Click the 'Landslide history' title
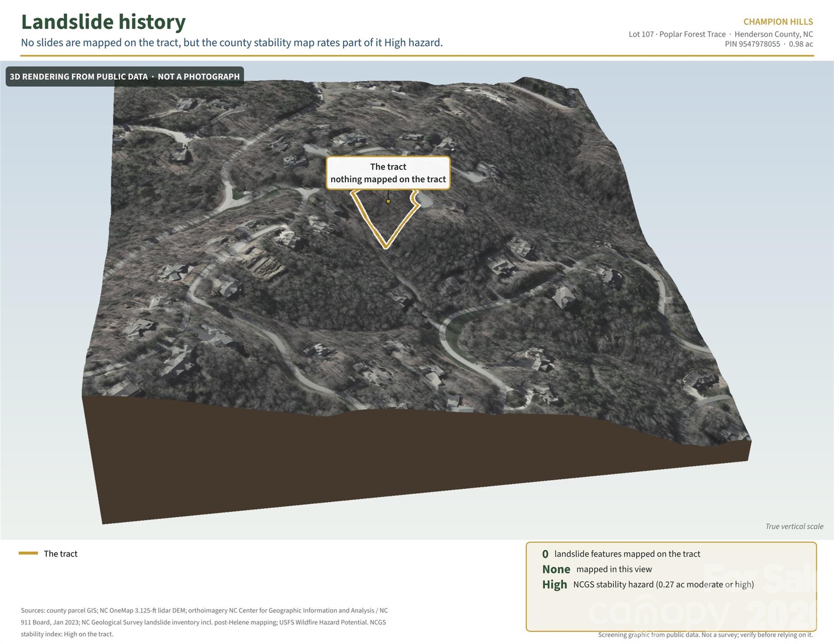The image size is (834, 644). pyautogui.click(x=103, y=22)
